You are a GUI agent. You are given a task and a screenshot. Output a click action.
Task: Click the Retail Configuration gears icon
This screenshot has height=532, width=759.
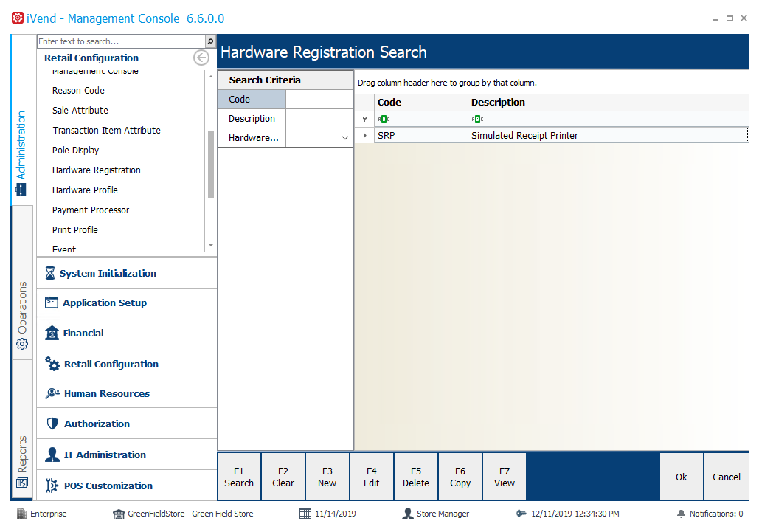pos(52,364)
